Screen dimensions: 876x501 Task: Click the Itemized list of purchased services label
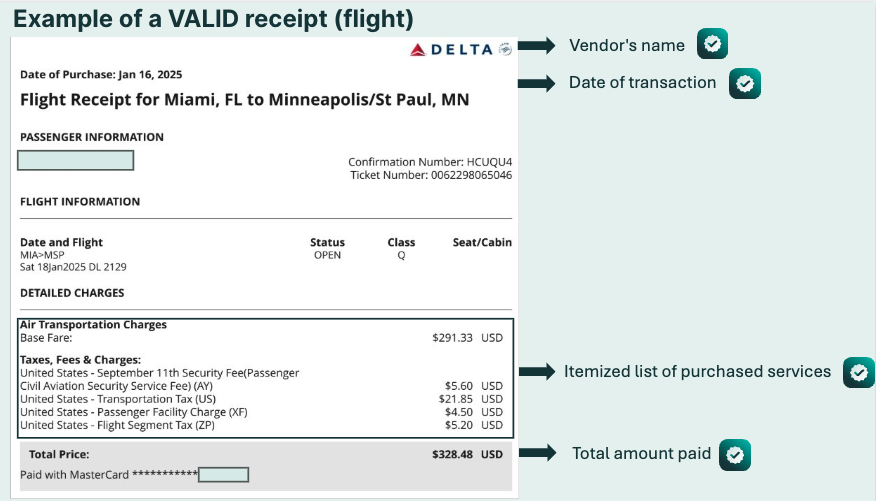click(697, 371)
